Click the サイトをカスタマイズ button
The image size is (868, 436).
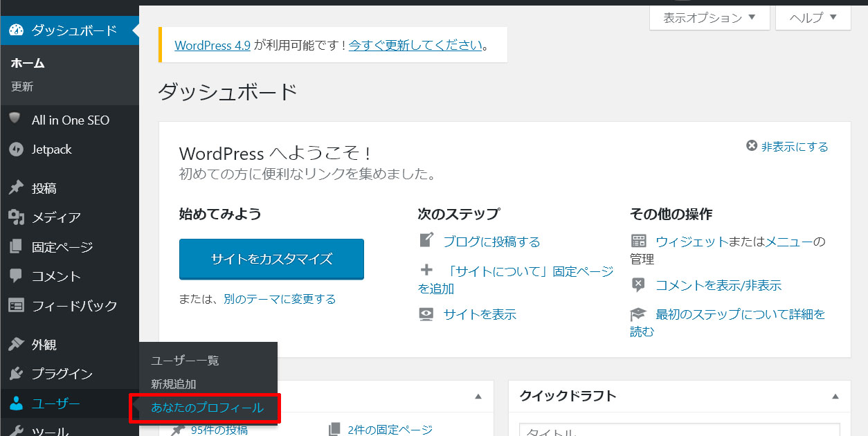point(271,259)
